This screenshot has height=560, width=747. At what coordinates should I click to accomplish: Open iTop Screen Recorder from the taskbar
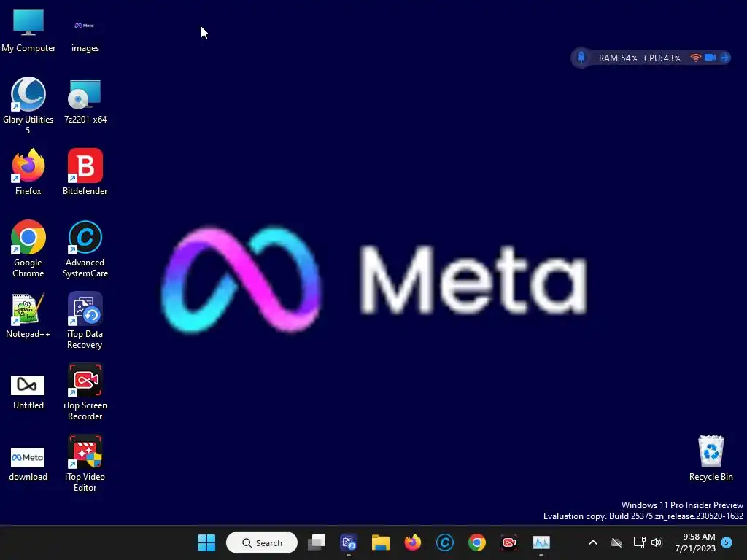[509, 542]
